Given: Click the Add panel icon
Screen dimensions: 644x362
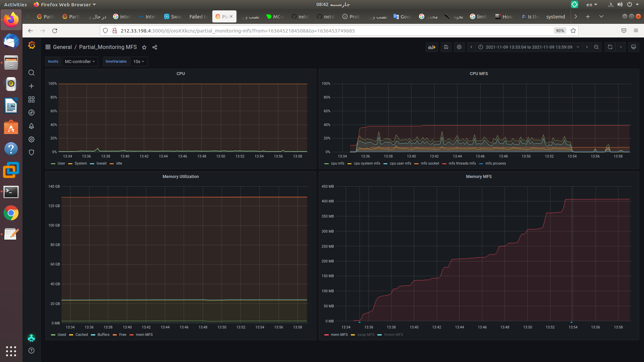Looking at the screenshot, I should pos(432,47).
